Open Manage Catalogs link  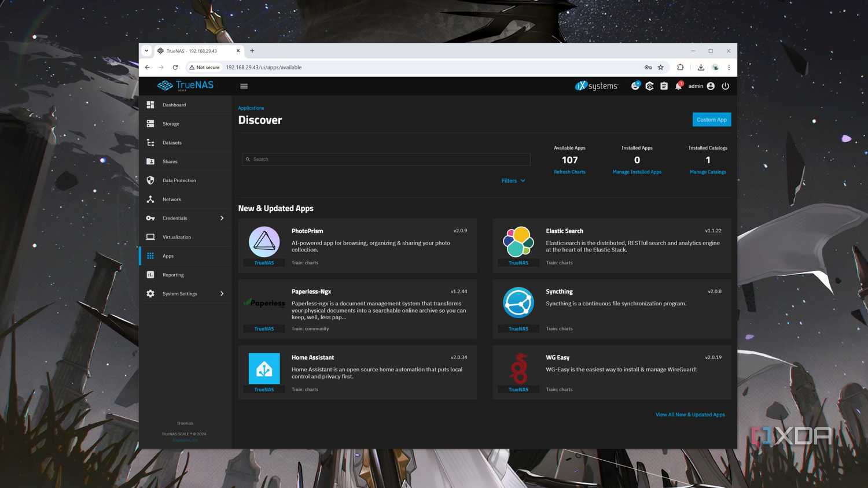[x=708, y=172]
